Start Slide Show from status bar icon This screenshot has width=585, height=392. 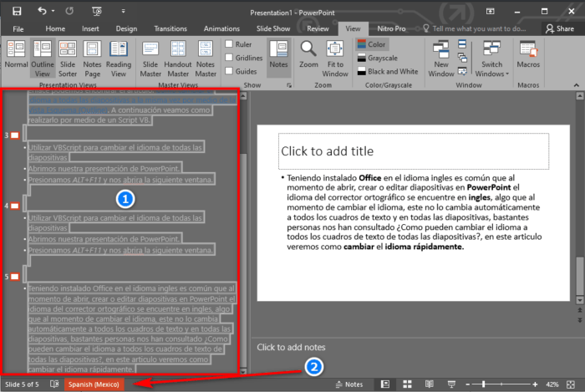click(451, 384)
